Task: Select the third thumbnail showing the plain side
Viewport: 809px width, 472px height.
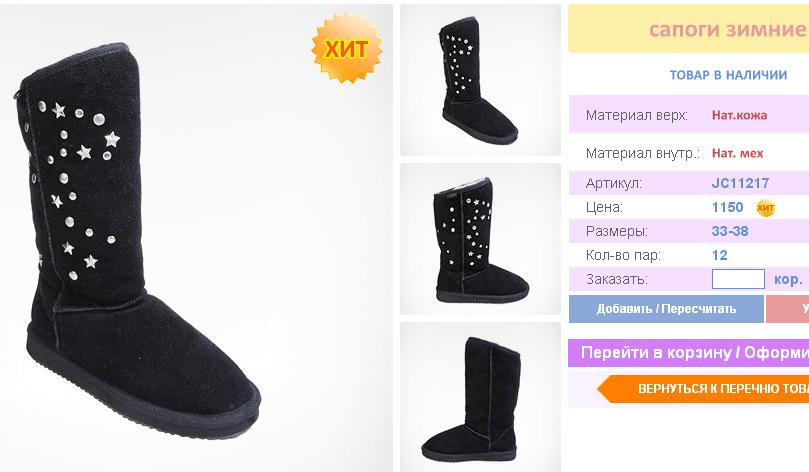Action: pyautogui.click(x=480, y=397)
